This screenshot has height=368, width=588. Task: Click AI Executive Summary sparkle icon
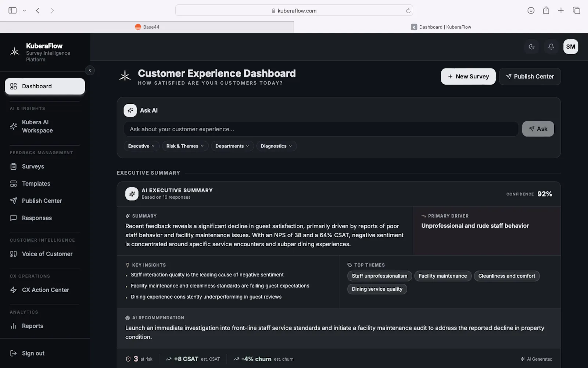point(132,194)
